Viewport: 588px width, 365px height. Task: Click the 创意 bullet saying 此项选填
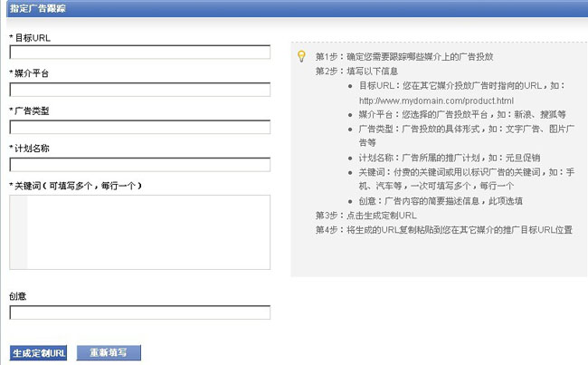(441, 201)
